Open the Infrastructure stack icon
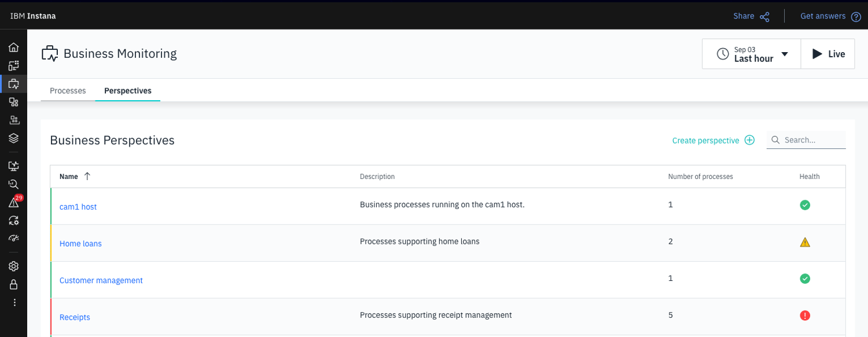The image size is (868, 337). point(13,138)
